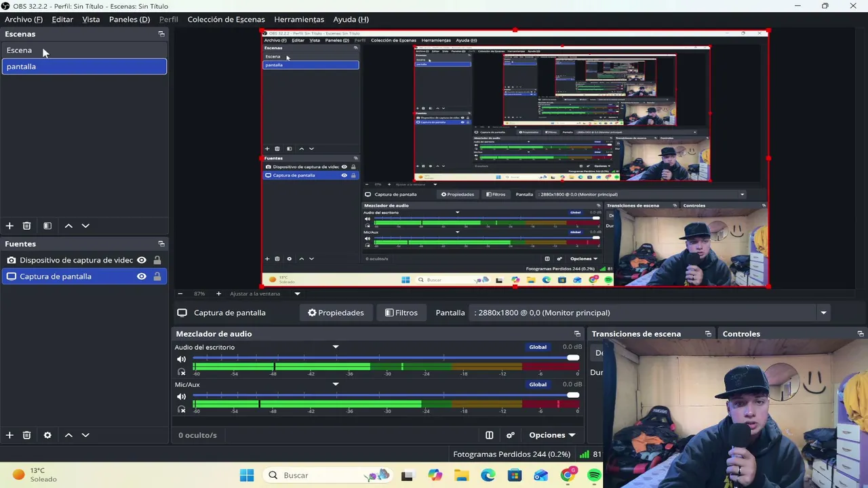This screenshot has width=868, height=488.
Task: Move the selected source down in Fuentes
Action: point(85,435)
